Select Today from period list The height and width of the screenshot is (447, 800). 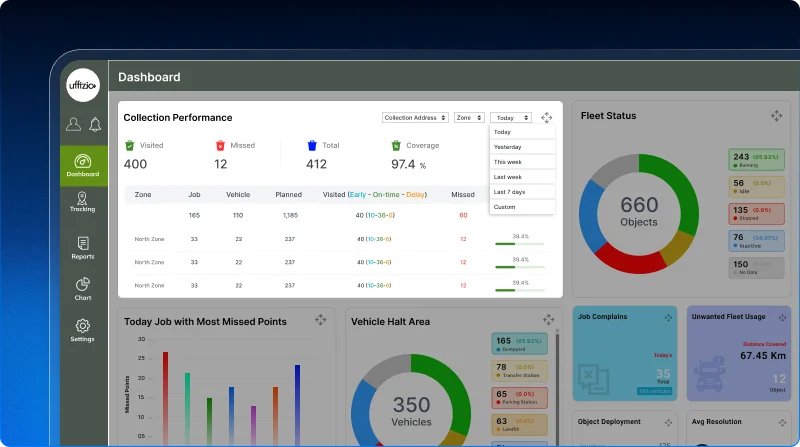pyautogui.click(x=522, y=132)
